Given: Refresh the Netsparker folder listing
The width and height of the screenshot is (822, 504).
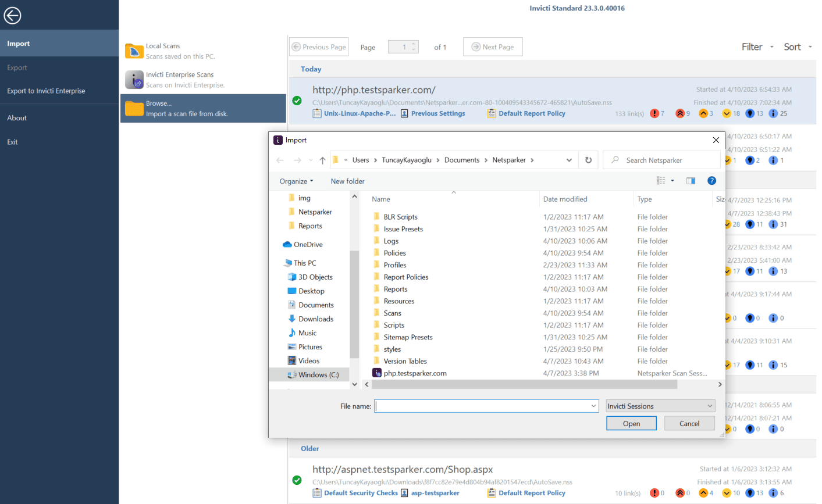Looking at the screenshot, I should click(588, 160).
